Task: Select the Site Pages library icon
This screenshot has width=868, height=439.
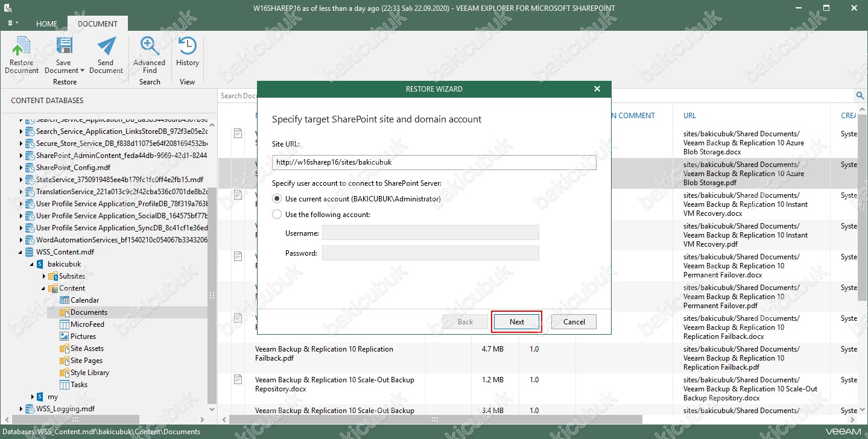Action: point(65,361)
